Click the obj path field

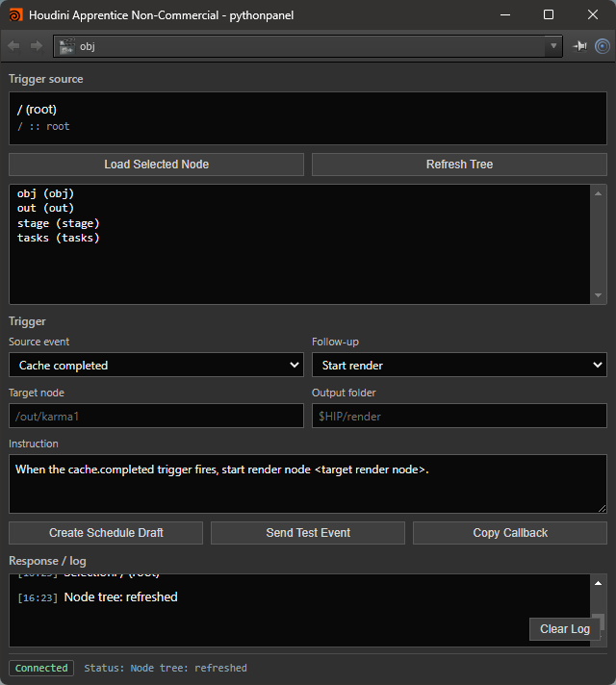point(307,46)
